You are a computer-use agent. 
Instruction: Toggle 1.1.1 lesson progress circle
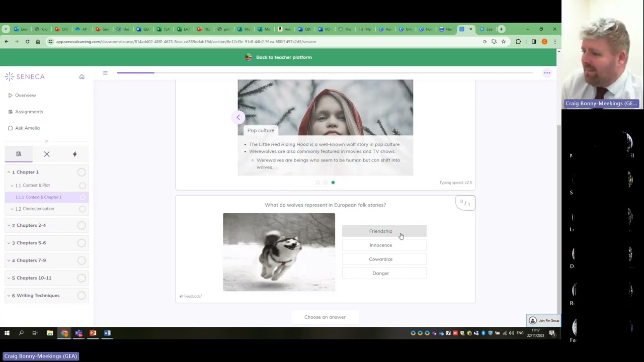(x=83, y=197)
